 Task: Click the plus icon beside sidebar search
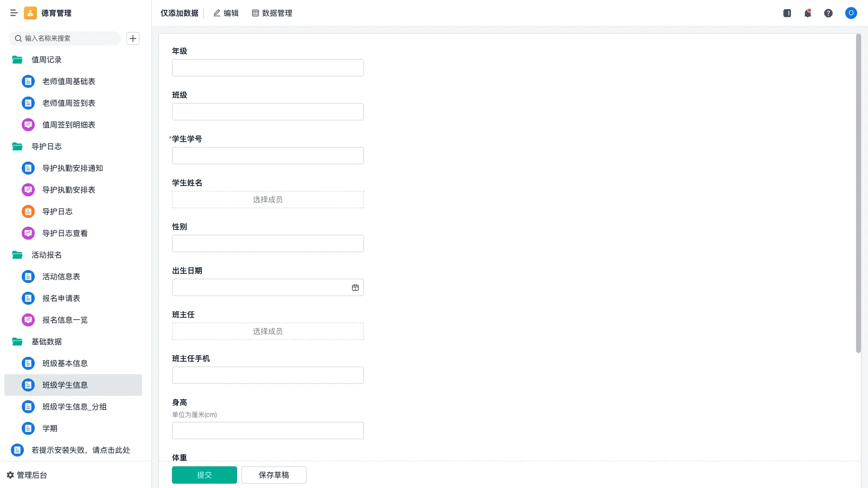tap(133, 38)
